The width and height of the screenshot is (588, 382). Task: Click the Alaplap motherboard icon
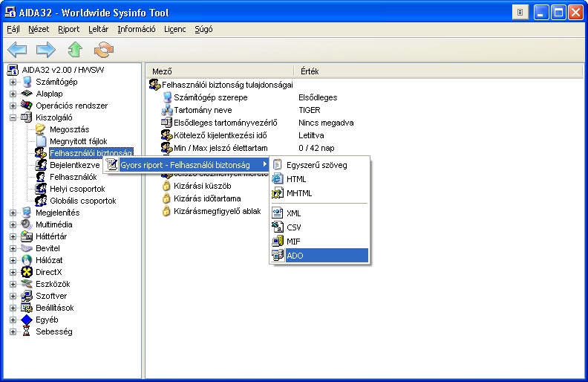(27, 94)
